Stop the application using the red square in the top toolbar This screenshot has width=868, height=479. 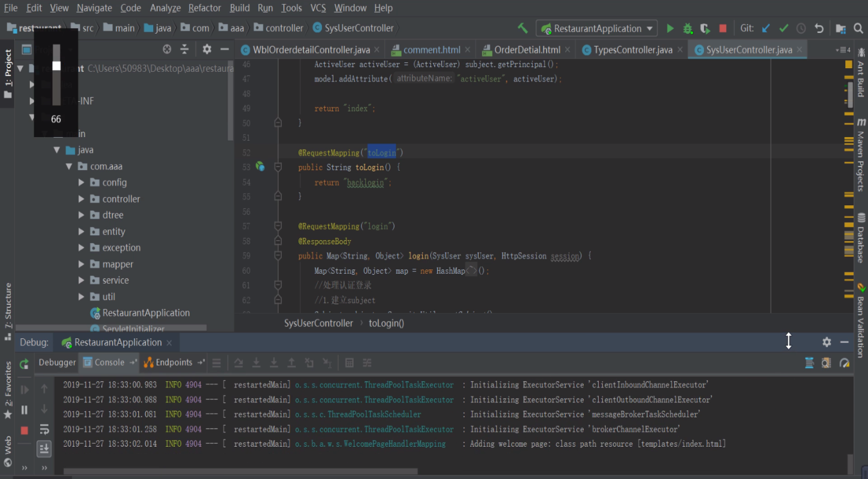tap(723, 28)
